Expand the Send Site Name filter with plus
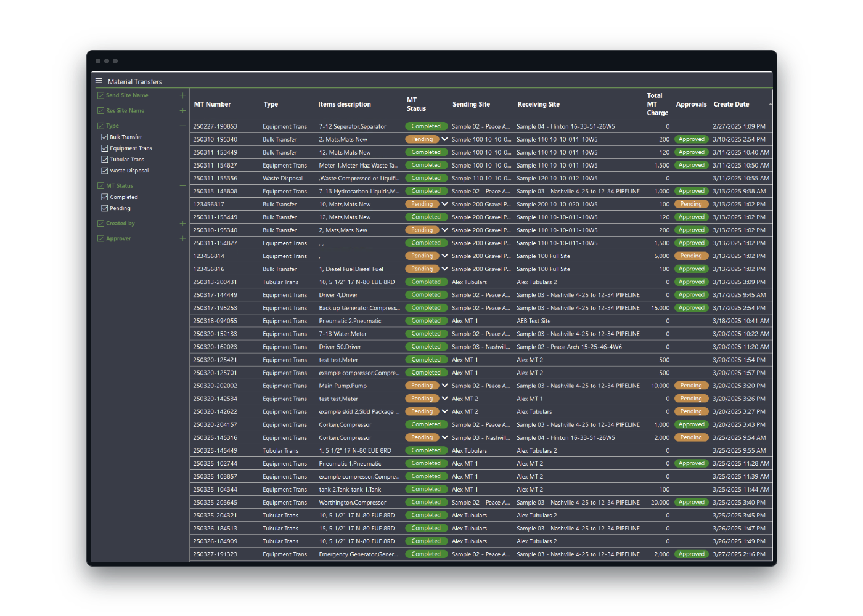Screen dimensions: 863x616 click(x=182, y=95)
